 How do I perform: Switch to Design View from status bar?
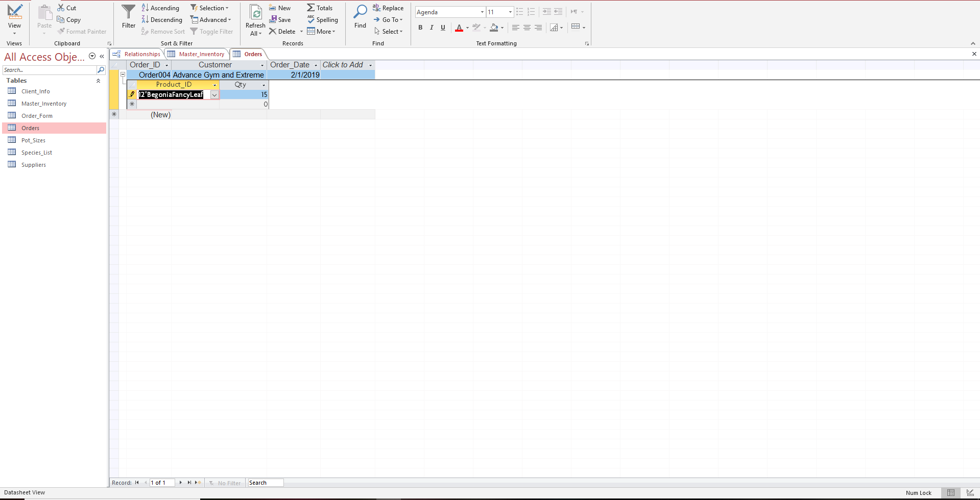click(969, 493)
